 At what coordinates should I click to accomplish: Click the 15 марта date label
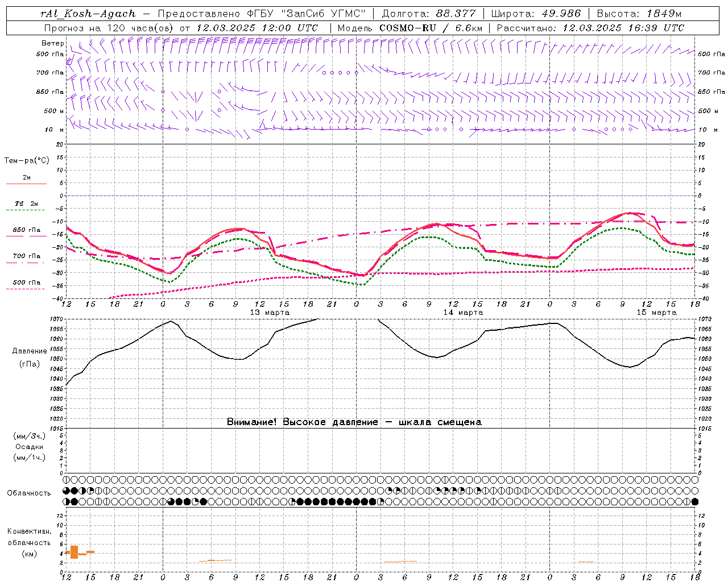656,313
